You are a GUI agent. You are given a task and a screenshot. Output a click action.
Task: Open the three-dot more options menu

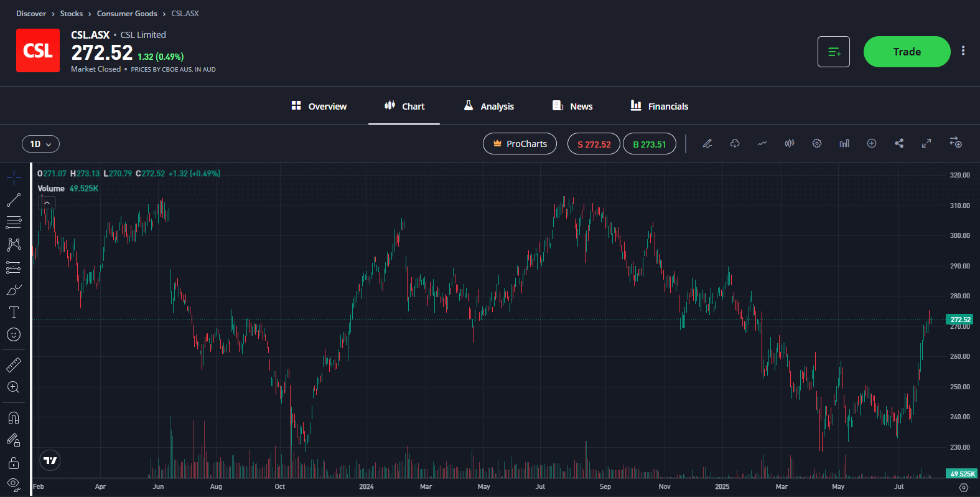click(x=963, y=51)
